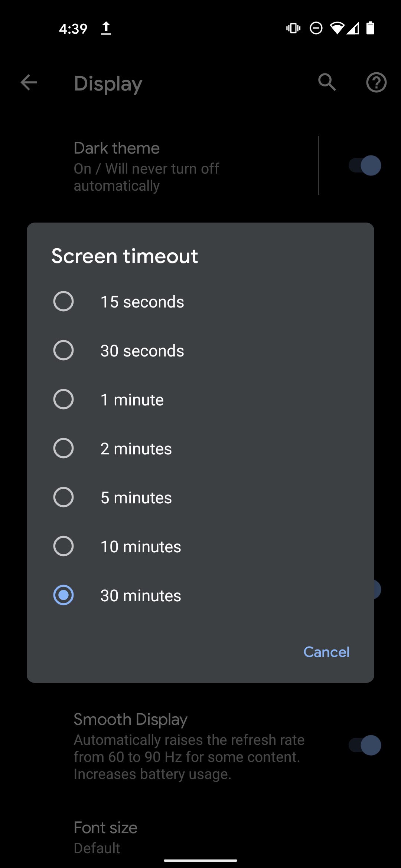Click the vibrate mode status icon
The width and height of the screenshot is (401, 868).
tap(293, 28)
